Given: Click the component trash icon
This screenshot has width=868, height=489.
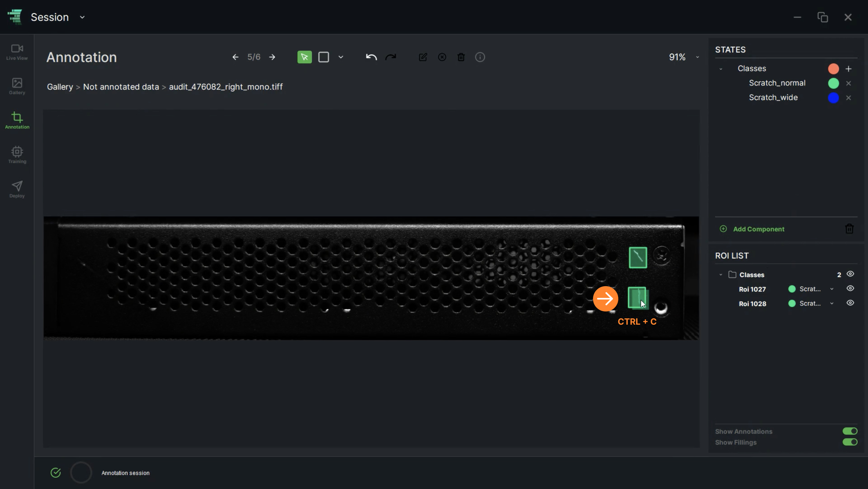Looking at the screenshot, I should point(849,229).
